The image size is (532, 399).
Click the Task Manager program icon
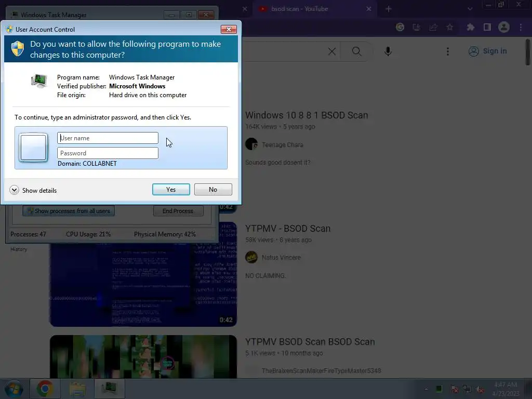click(39, 81)
